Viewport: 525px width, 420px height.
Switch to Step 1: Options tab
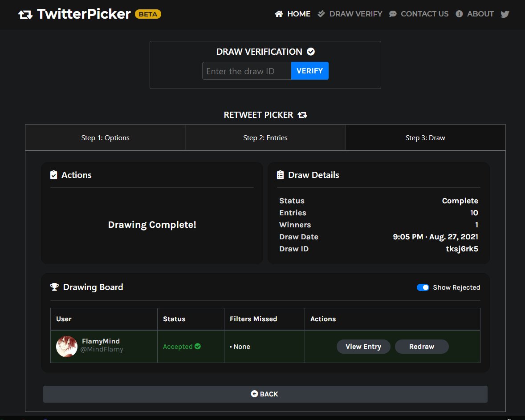(x=105, y=137)
